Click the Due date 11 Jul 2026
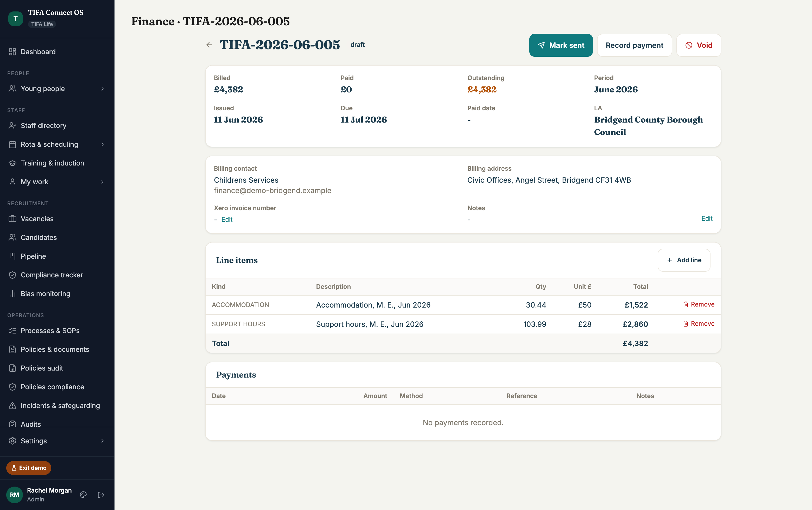Screen dimensions: 812x510 tap(364, 120)
